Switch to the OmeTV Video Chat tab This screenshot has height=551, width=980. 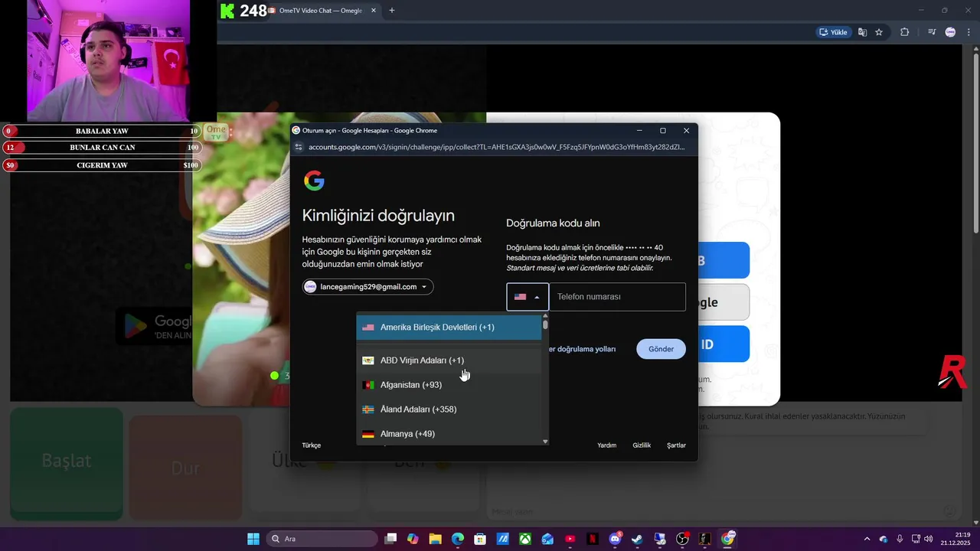(322, 11)
